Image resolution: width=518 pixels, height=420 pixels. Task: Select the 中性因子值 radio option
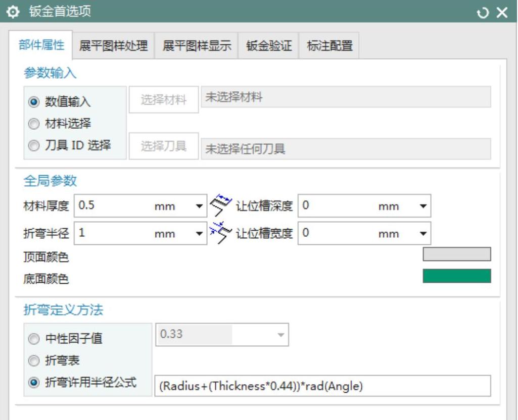(x=34, y=339)
